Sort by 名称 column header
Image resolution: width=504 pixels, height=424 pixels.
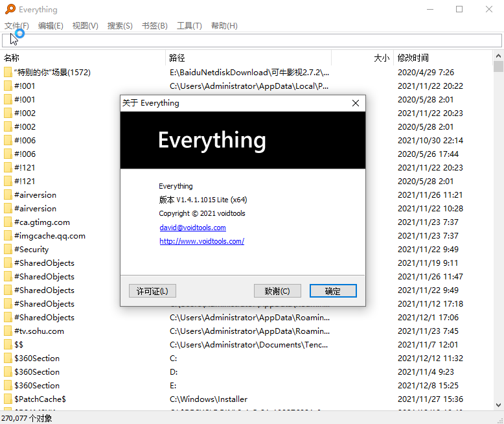coord(84,58)
